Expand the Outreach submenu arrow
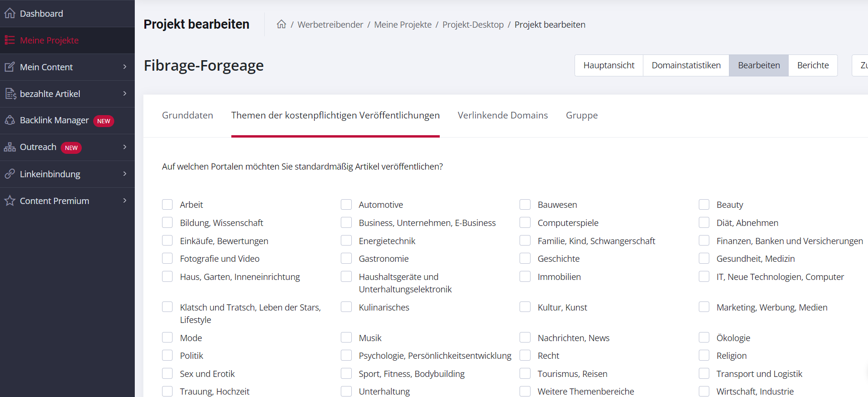 [x=125, y=147]
